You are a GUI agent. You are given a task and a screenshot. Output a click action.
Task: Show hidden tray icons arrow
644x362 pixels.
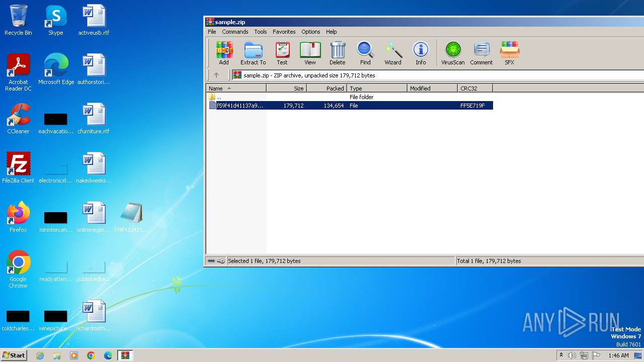[x=561, y=355]
